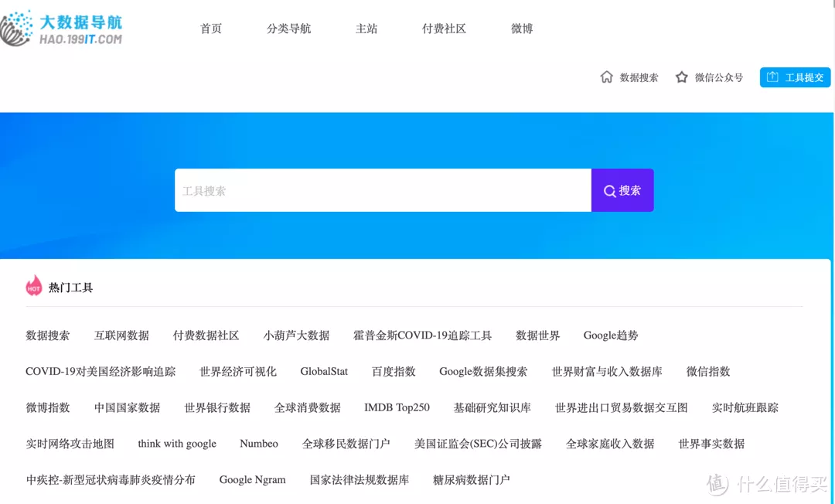Click the house icon beside 数据搜索
The height and width of the screenshot is (504, 835).
pyautogui.click(x=606, y=77)
